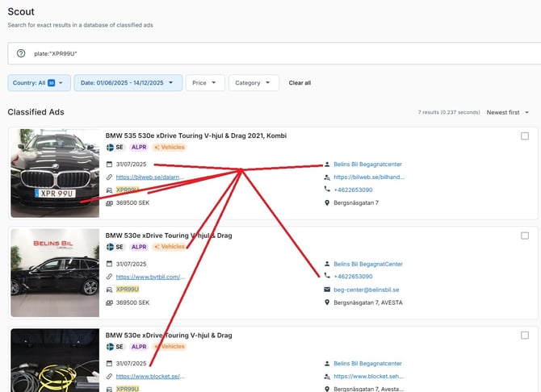Click highlighted plate XPR99U on second ad
The image size is (541, 392).
(128, 290)
